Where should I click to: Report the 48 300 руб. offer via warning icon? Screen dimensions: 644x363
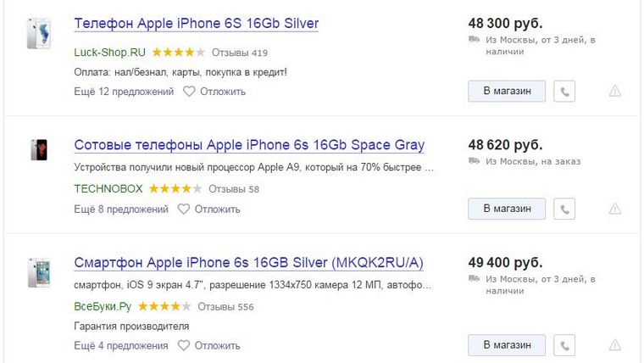(x=615, y=91)
